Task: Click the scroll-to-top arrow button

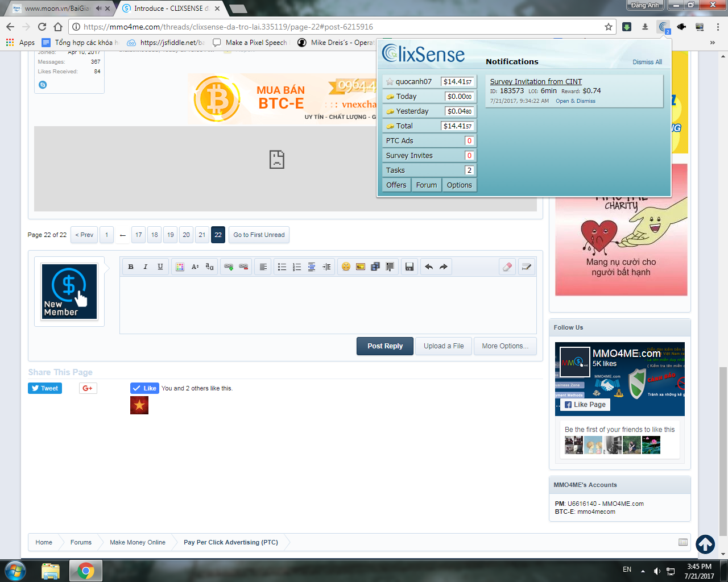Action: coord(705,544)
